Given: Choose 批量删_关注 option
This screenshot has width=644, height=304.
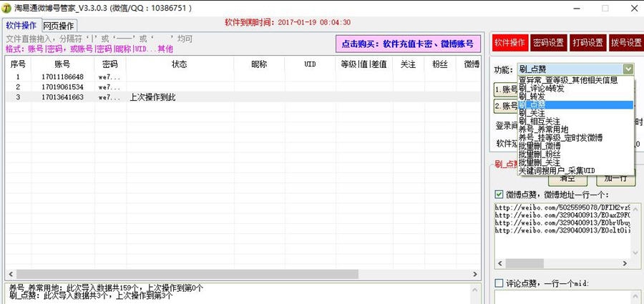Looking at the screenshot, I should [x=576, y=162].
